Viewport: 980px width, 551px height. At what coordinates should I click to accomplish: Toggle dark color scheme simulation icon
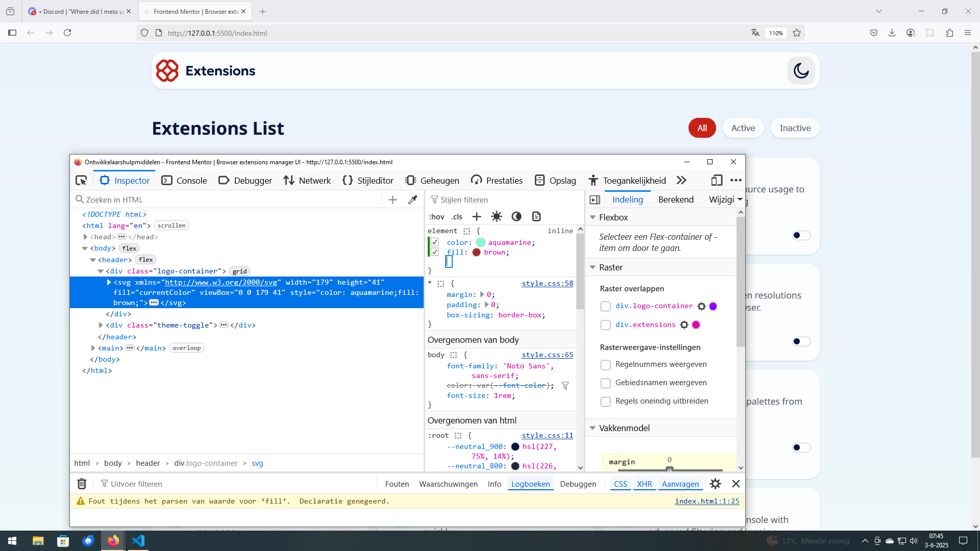click(x=517, y=216)
